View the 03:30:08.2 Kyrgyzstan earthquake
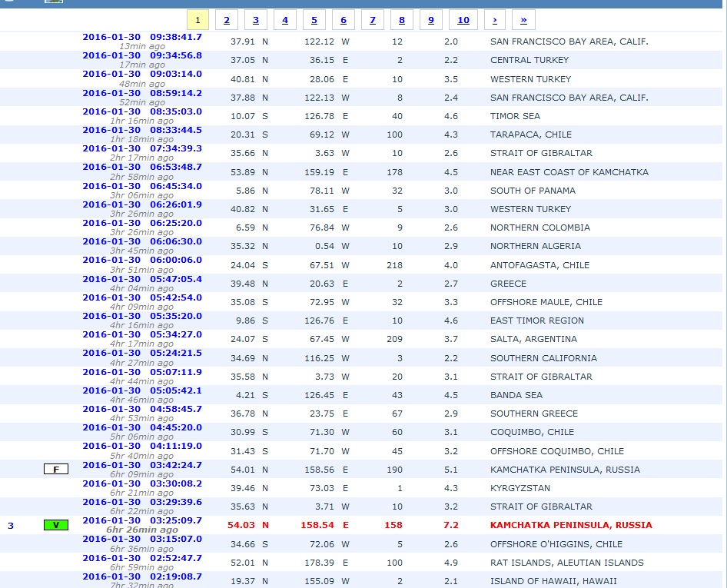The image size is (727, 588). (142, 484)
